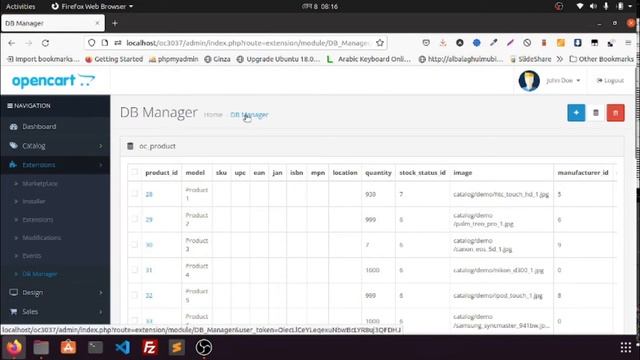Click the Logout link
Screen dimensions: 640x360
point(610,80)
